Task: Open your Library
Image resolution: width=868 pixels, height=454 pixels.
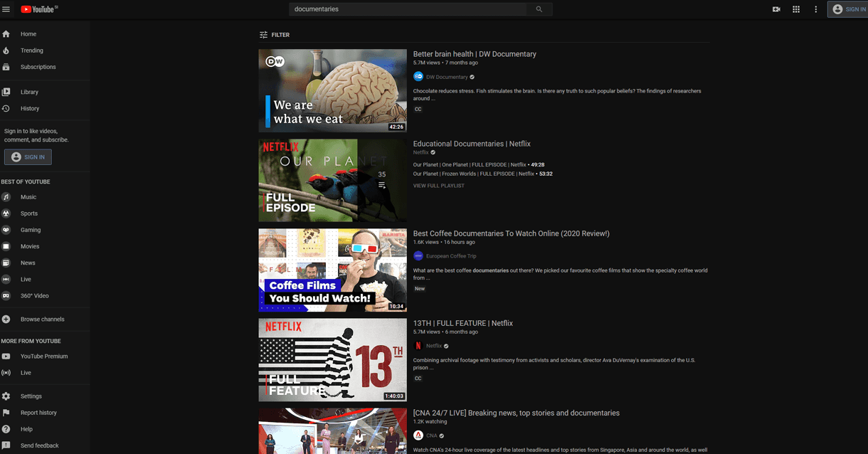Action: pyautogui.click(x=28, y=92)
